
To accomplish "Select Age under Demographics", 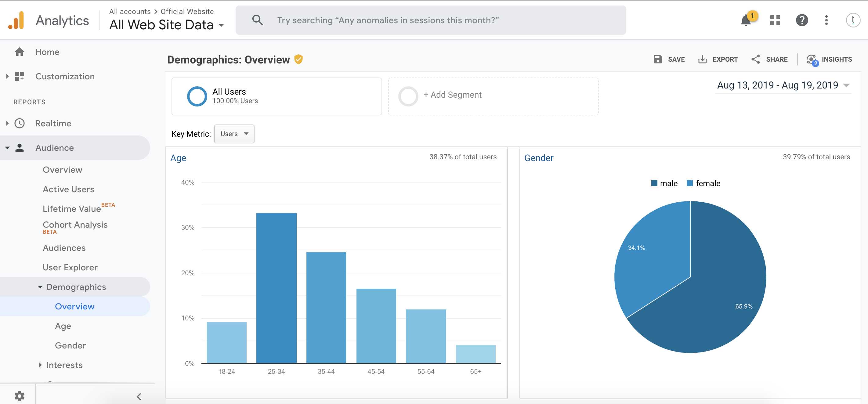I will pyautogui.click(x=63, y=326).
